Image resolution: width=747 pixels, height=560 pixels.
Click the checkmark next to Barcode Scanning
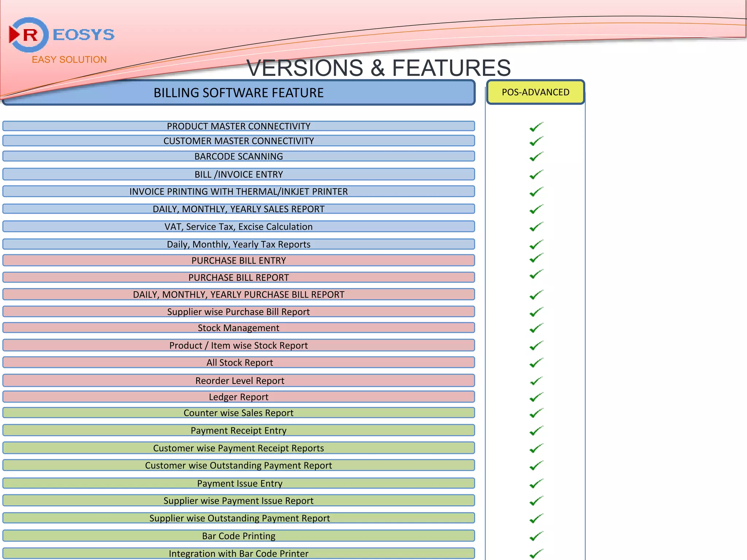pyautogui.click(x=536, y=157)
